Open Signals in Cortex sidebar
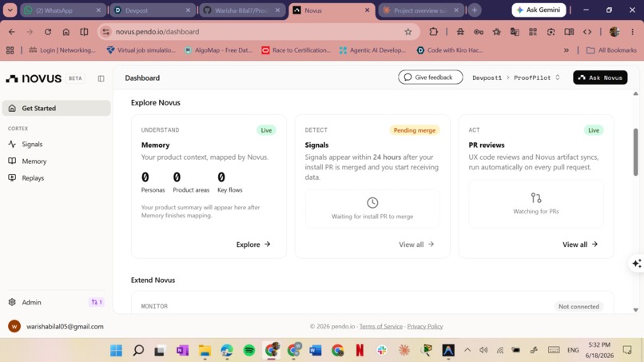 click(x=32, y=144)
